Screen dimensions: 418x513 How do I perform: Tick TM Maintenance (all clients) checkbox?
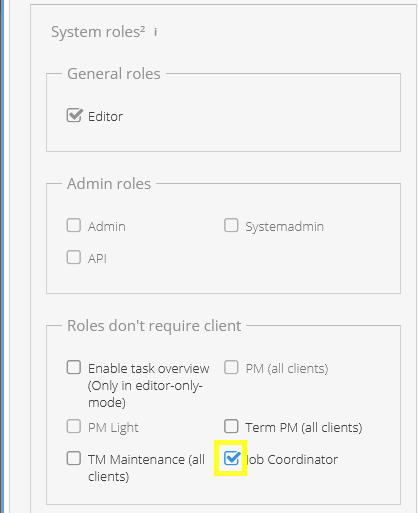[74, 458]
